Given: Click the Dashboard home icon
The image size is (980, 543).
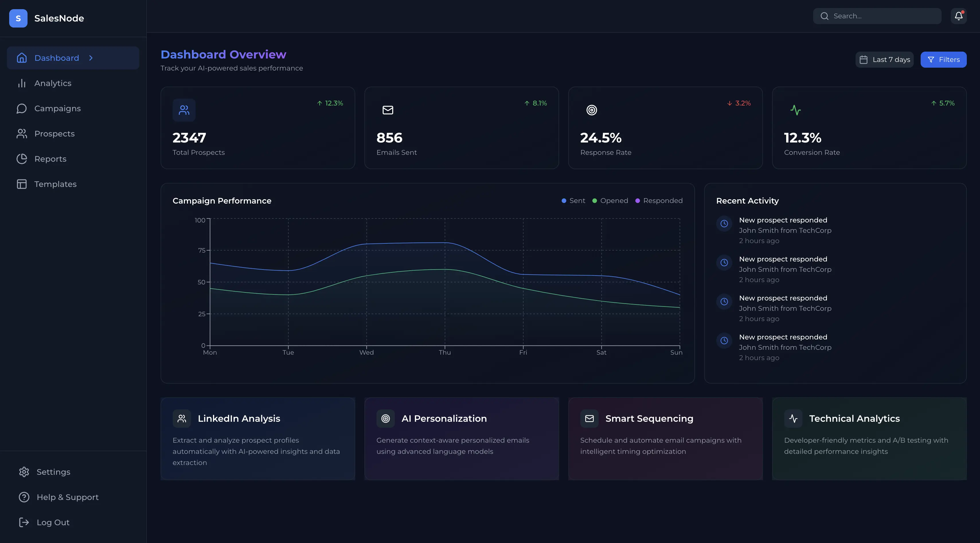Looking at the screenshot, I should (x=22, y=58).
